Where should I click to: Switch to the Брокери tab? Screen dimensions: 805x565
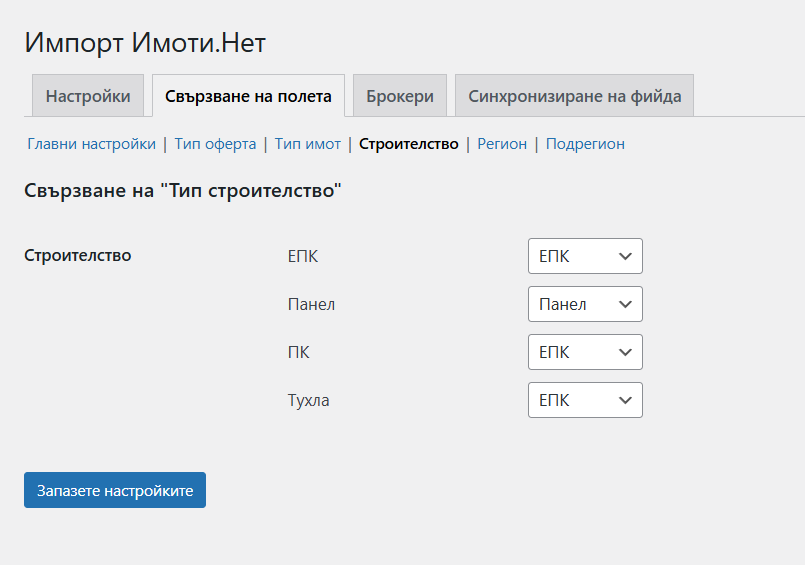click(399, 96)
